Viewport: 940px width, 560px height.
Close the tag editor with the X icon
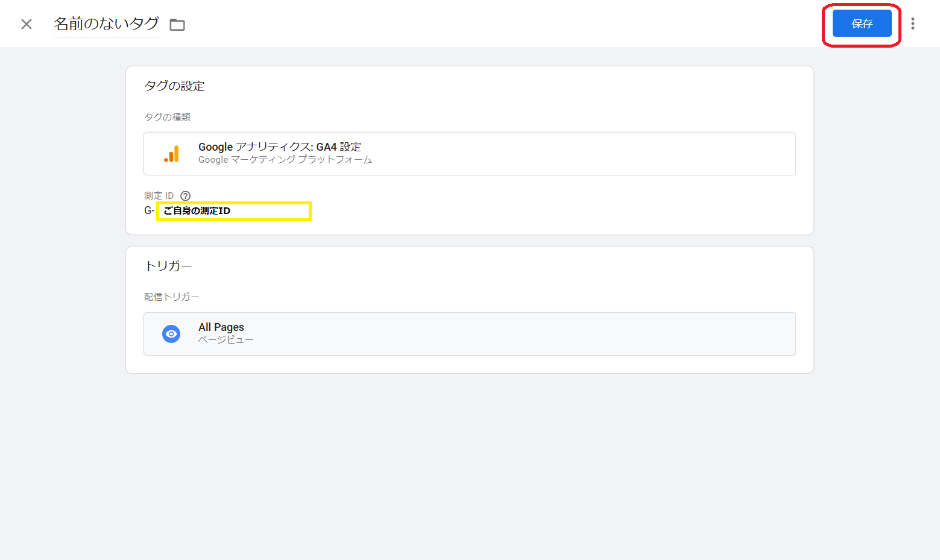point(27,24)
